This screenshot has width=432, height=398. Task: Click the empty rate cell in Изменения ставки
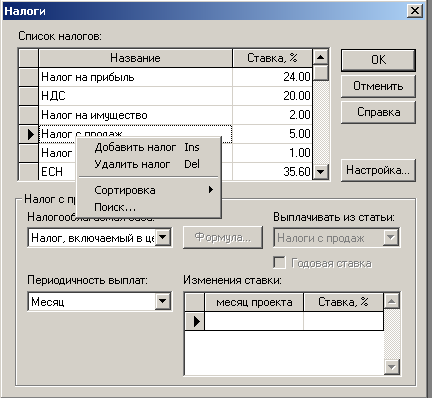[x=343, y=321]
